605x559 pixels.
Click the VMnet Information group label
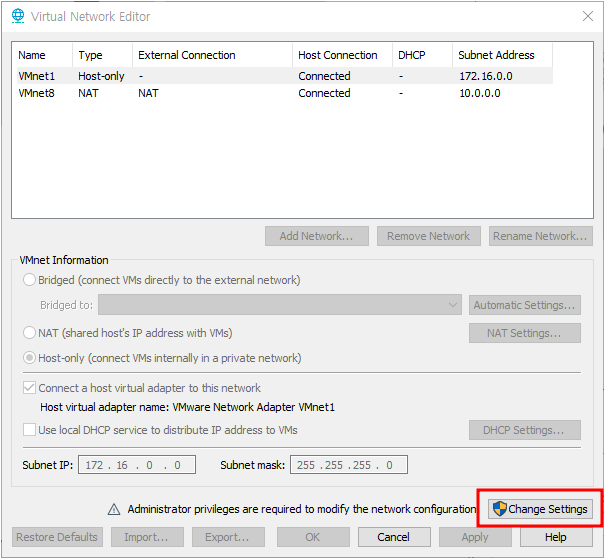tap(64, 260)
